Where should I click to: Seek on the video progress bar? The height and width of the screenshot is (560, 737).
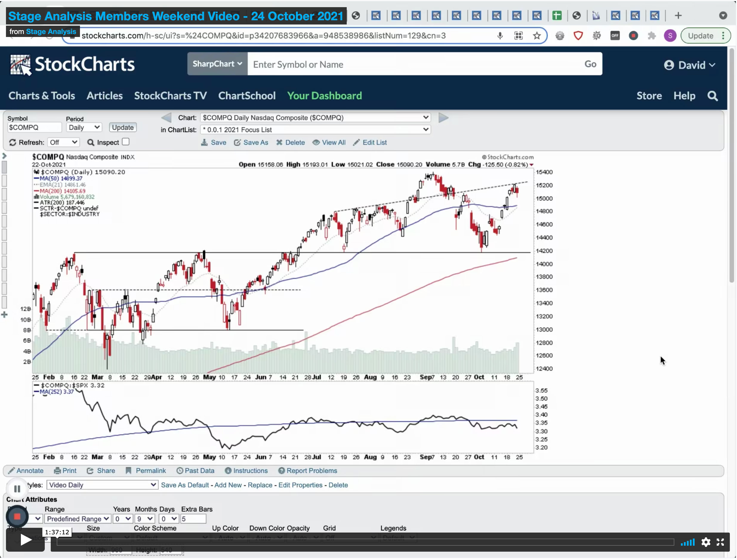coord(365,542)
